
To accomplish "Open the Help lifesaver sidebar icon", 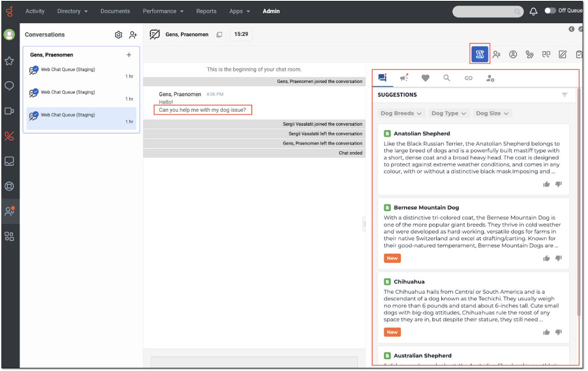I will [9, 186].
